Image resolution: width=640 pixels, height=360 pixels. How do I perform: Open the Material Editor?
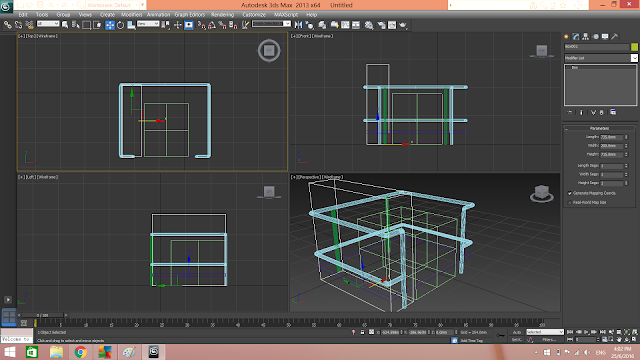point(369,25)
